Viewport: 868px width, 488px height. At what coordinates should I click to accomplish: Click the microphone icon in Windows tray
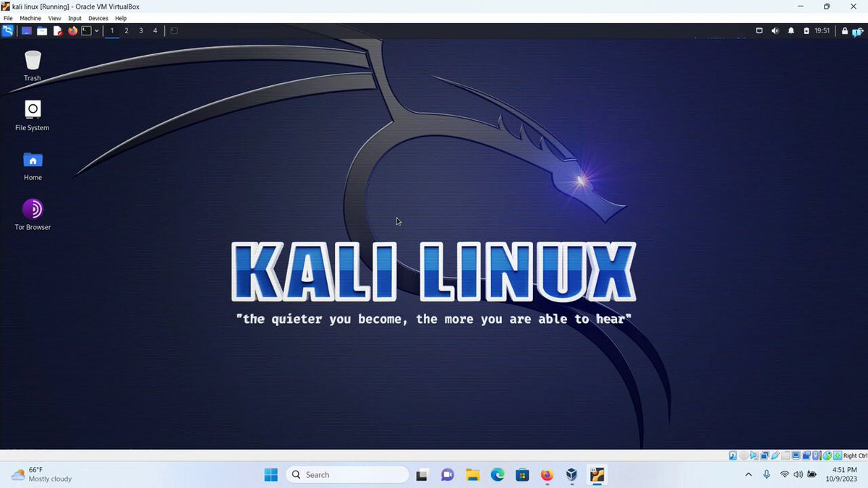coord(767,475)
